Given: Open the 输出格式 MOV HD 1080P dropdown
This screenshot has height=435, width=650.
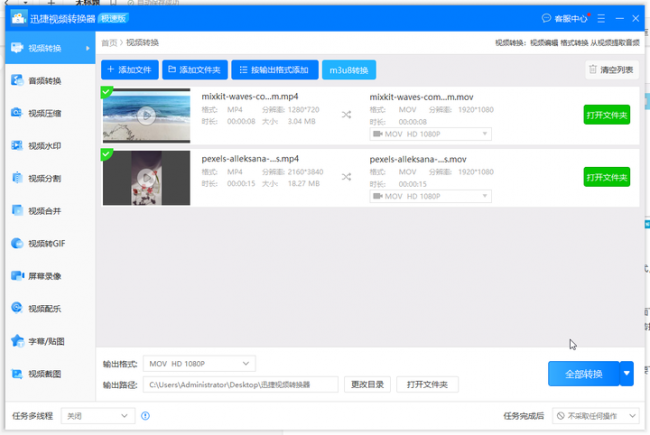Looking at the screenshot, I should click(x=199, y=364).
